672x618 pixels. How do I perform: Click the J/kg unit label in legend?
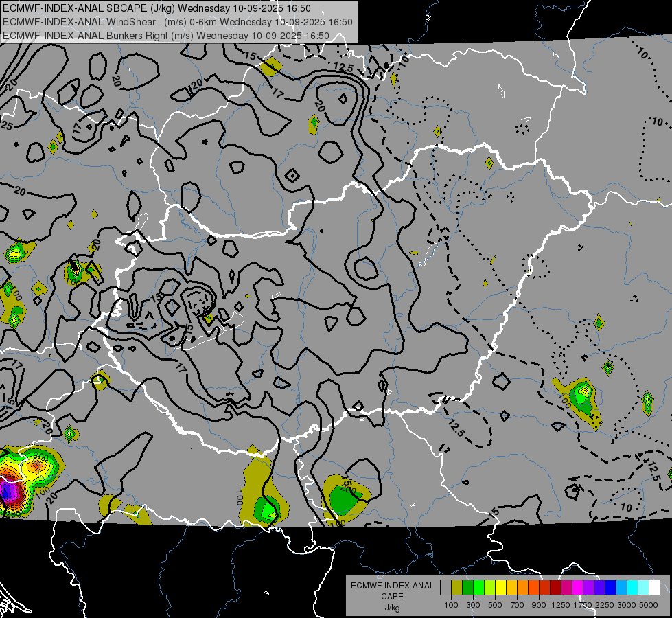[392, 608]
